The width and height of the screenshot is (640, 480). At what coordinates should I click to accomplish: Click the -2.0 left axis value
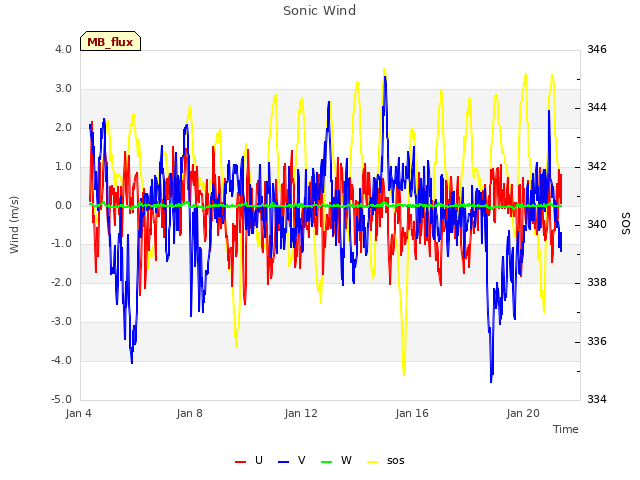click(61, 282)
